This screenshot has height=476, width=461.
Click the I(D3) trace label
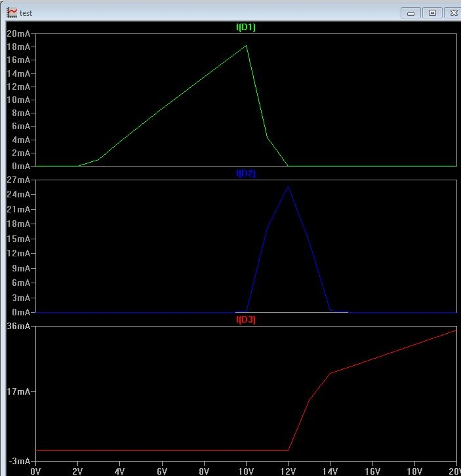246,320
